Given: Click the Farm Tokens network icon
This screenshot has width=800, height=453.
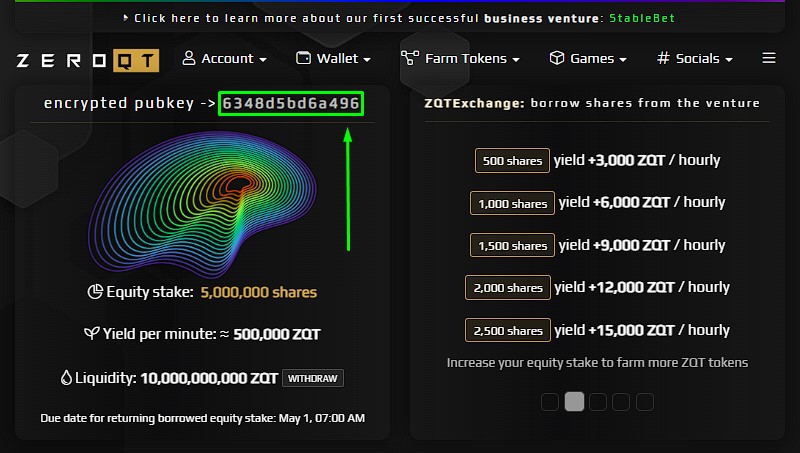Looking at the screenshot, I should 410,58.
